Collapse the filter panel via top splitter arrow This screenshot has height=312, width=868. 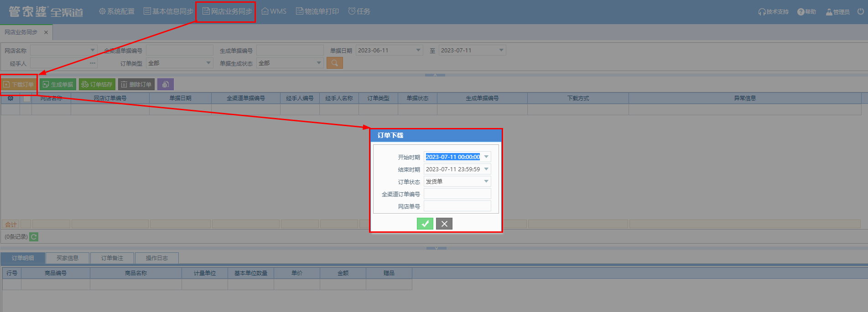click(x=435, y=75)
